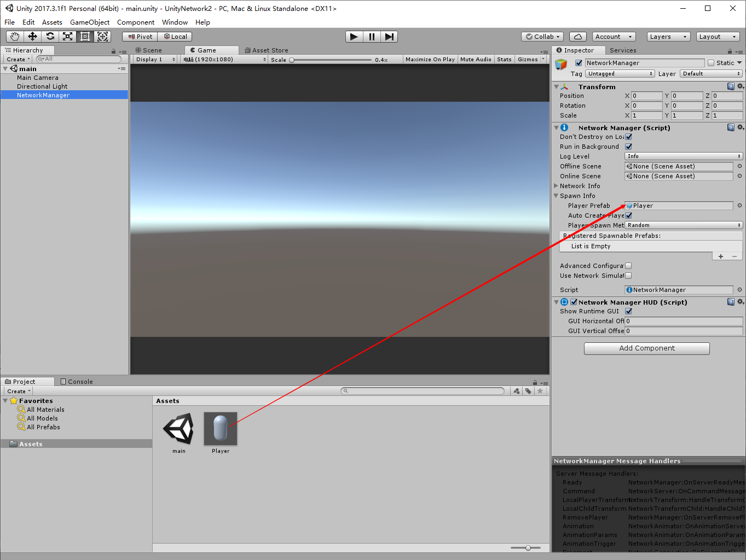
Task: Open the cloud Services button
Action: click(578, 37)
